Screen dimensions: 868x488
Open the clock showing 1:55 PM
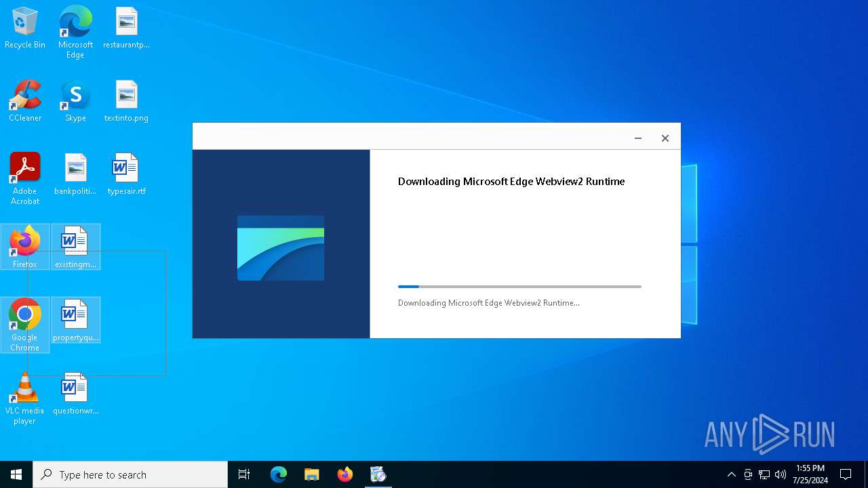(x=810, y=474)
